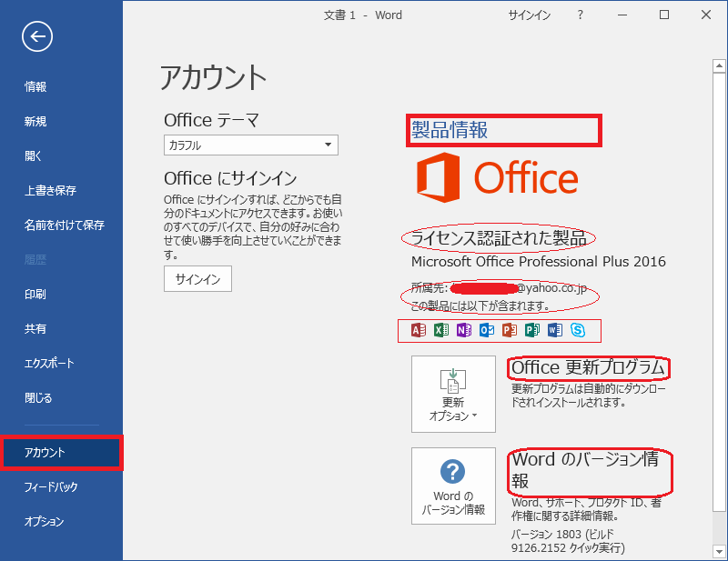Select アカウント in the sidebar
Screen dimensions: 728x561
[61, 453]
